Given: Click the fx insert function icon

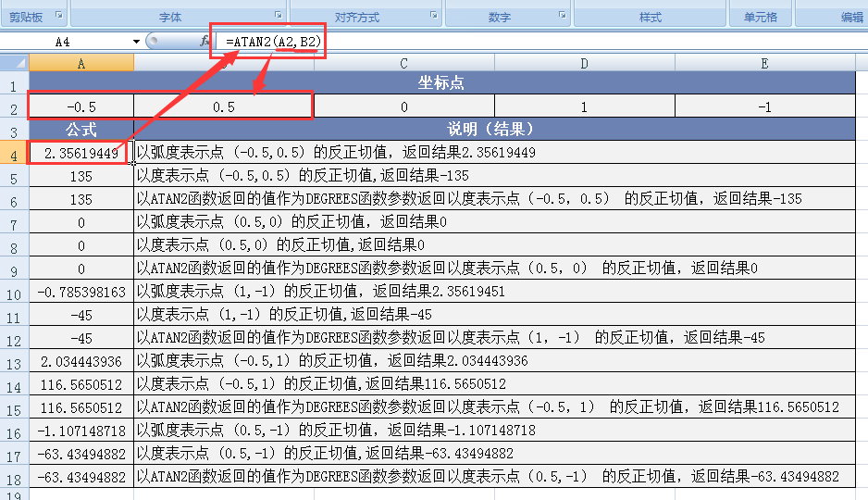Looking at the screenshot, I should (x=205, y=41).
